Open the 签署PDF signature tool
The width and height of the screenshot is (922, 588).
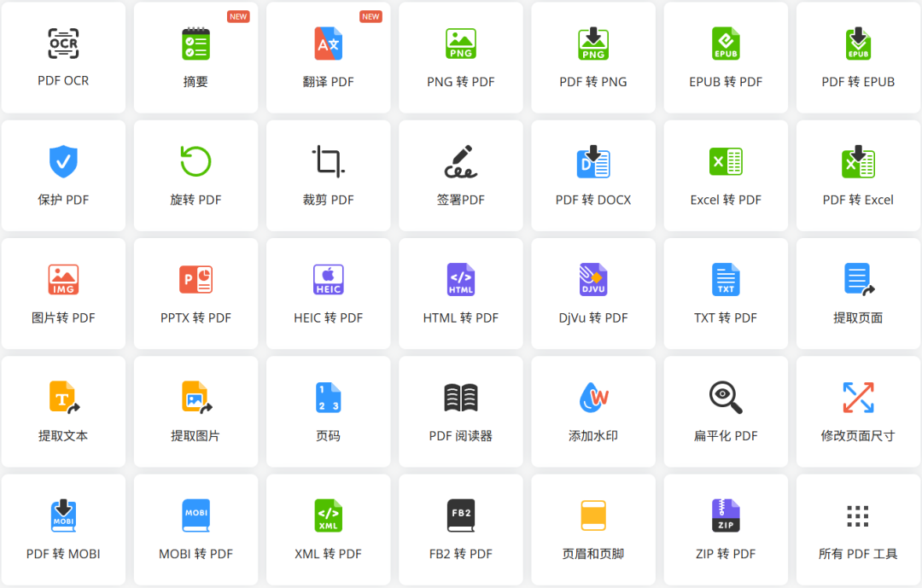coord(461,176)
